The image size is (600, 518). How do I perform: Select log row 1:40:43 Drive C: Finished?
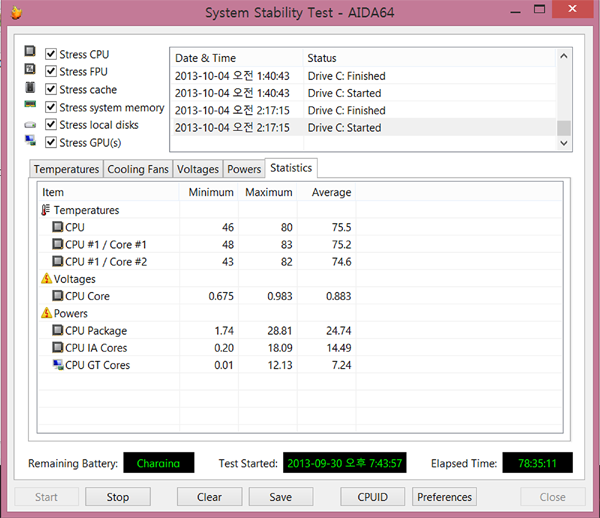click(364, 76)
